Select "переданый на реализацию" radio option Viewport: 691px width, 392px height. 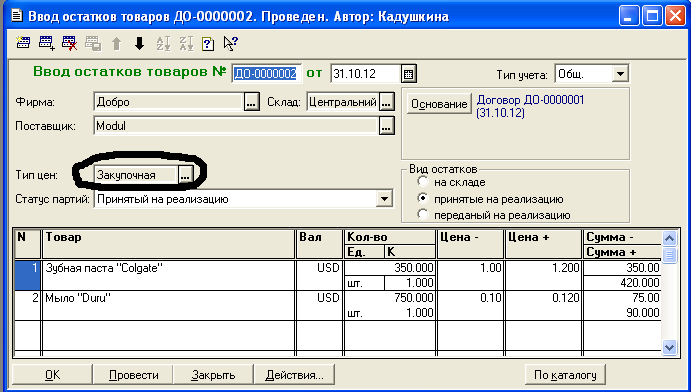[423, 215]
